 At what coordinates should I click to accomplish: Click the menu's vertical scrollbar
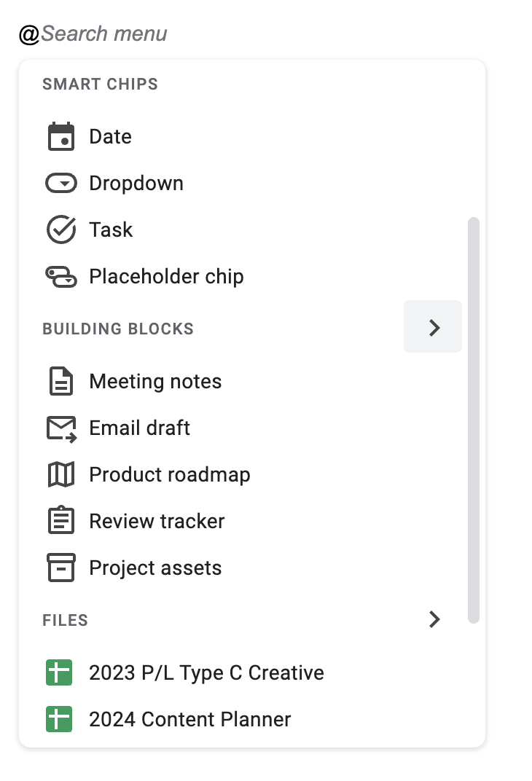pos(474,420)
